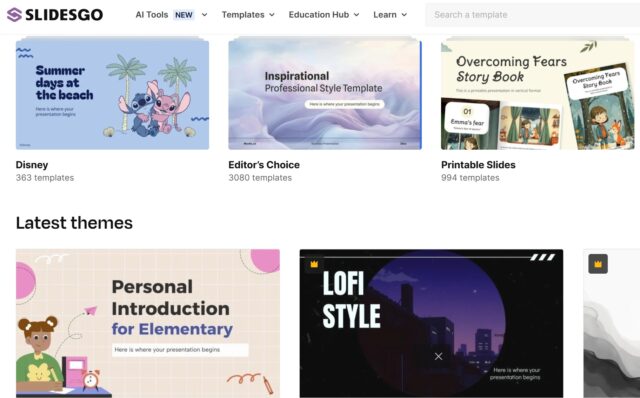
Task: Click the 363 templates text
Action: [x=45, y=178]
